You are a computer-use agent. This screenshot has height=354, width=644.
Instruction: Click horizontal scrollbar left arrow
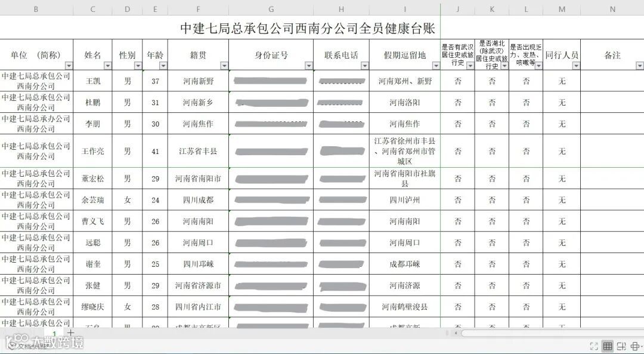pos(456,333)
